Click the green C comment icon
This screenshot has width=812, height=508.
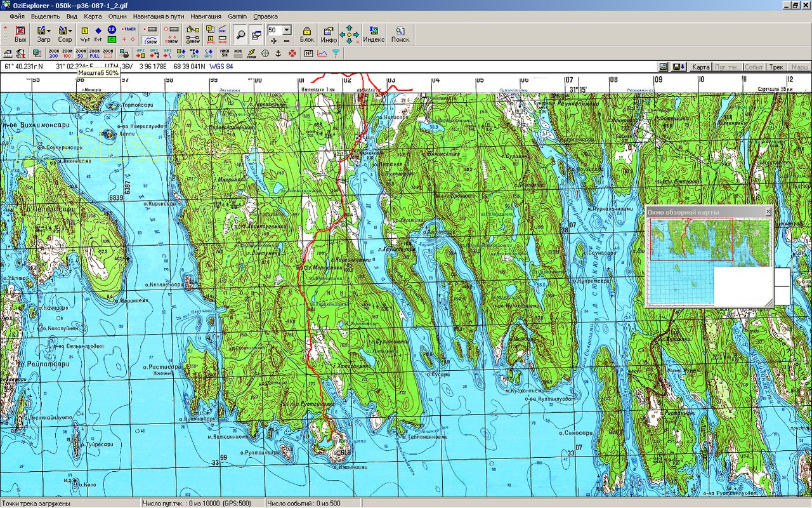point(112,39)
